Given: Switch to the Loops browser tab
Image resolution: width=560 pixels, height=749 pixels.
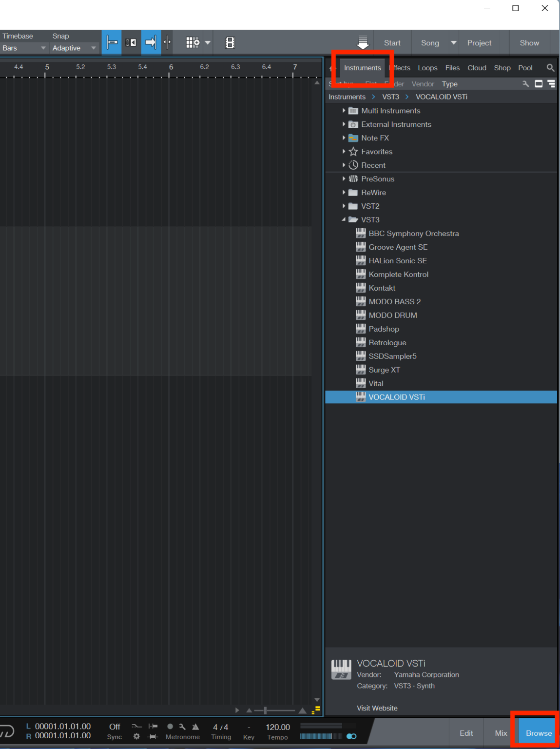Looking at the screenshot, I should tap(427, 68).
